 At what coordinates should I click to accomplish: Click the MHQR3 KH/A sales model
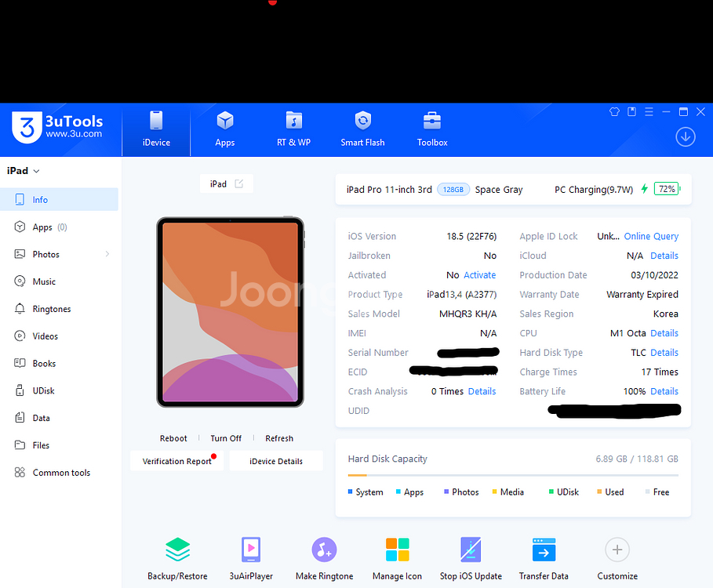[x=468, y=314]
